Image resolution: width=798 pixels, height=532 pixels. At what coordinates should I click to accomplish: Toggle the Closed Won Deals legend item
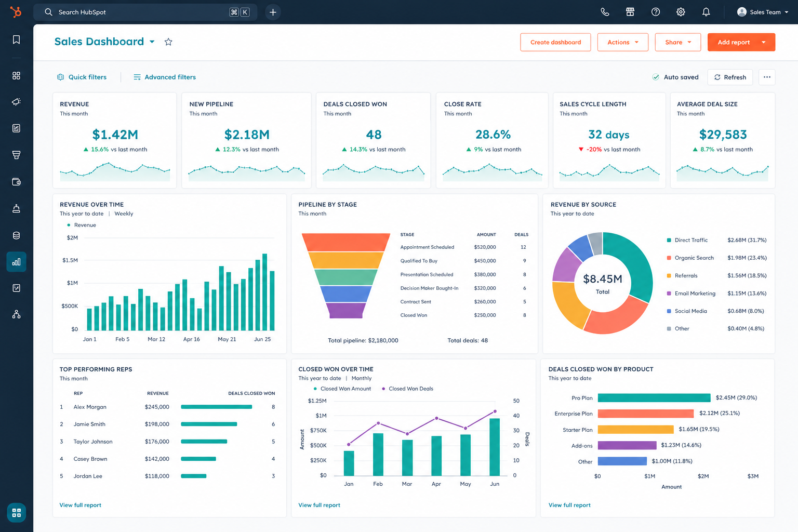tap(407, 389)
